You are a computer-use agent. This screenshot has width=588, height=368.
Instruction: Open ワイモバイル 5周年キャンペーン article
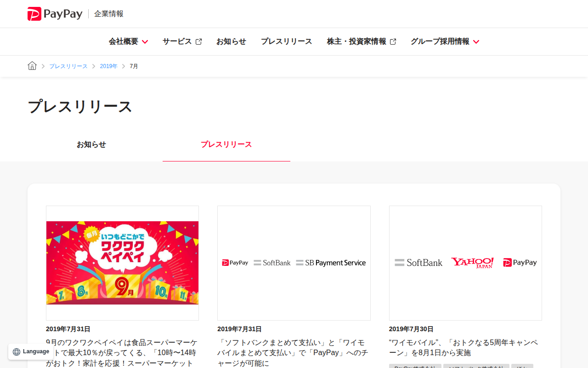pyautogui.click(x=464, y=348)
